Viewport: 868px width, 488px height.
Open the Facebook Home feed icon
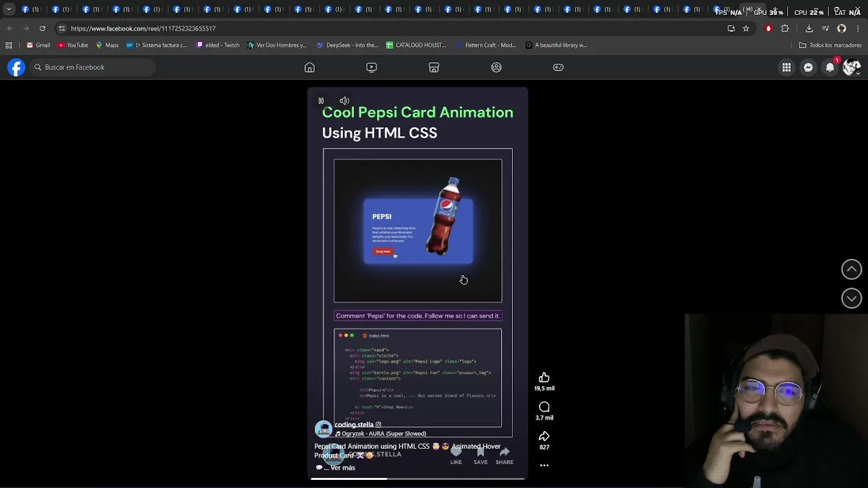309,67
